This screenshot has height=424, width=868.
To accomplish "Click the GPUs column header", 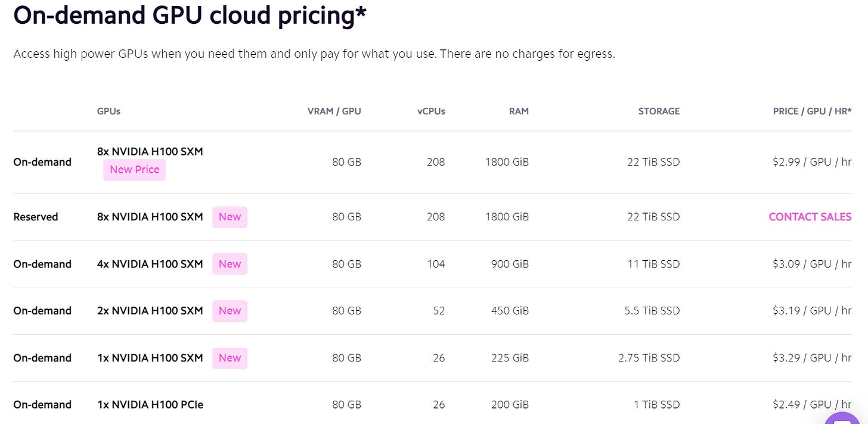I will pyautogui.click(x=108, y=111).
